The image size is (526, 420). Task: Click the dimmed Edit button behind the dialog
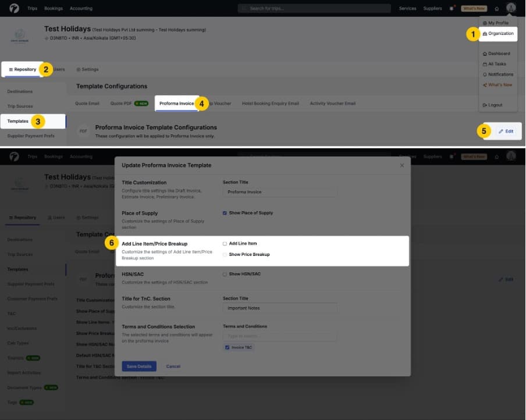(506, 279)
